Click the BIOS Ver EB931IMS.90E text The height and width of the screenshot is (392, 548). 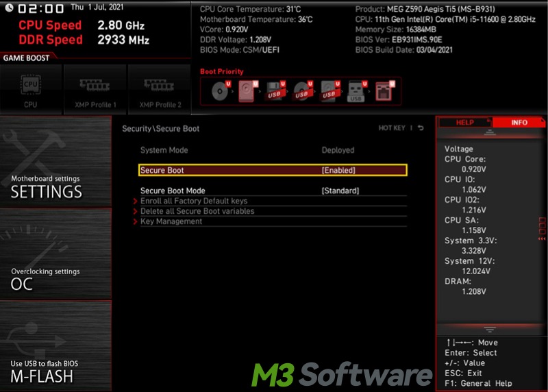click(x=399, y=40)
